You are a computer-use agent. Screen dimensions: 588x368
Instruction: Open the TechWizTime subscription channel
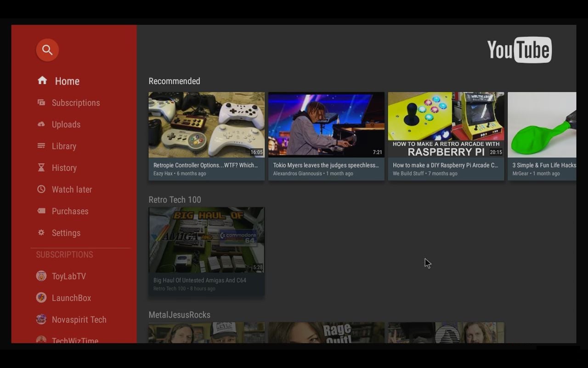point(74,340)
